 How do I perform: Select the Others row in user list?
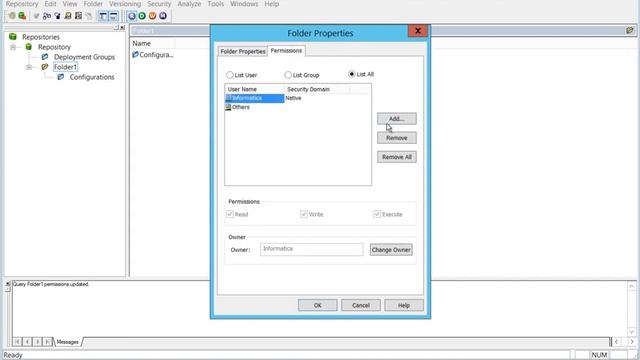click(x=254, y=107)
